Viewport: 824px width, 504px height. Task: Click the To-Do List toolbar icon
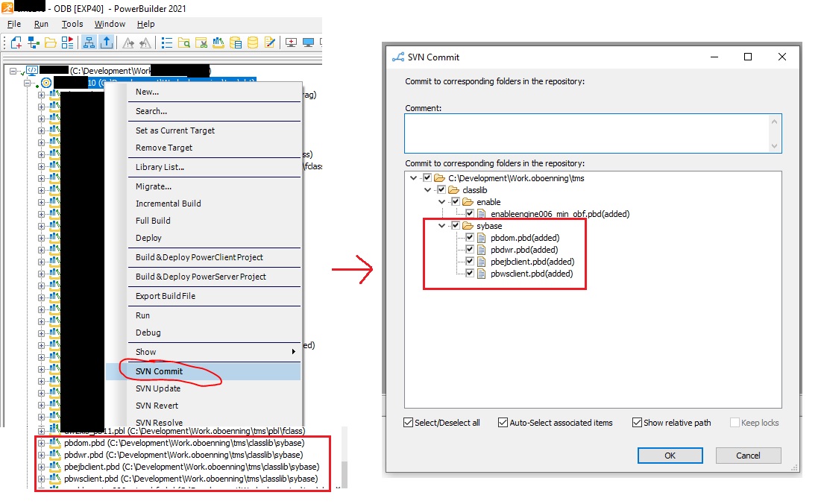click(166, 42)
